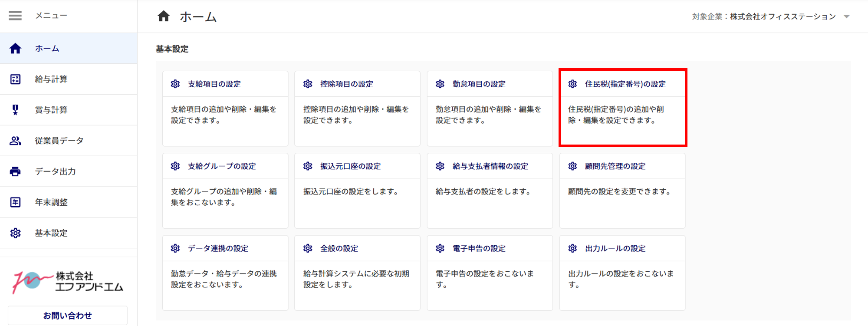The image size is (868, 326).
Task: Click gear icon on 全般の設定 card
Action: pyautogui.click(x=308, y=248)
